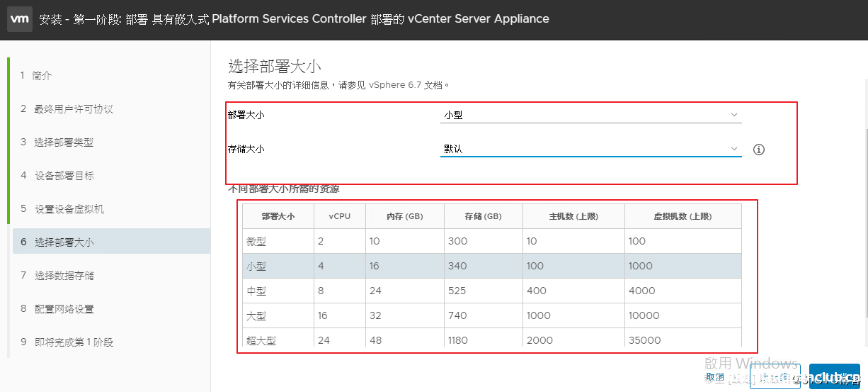Click storage value 300 in 微型 row

pyautogui.click(x=458, y=241)
